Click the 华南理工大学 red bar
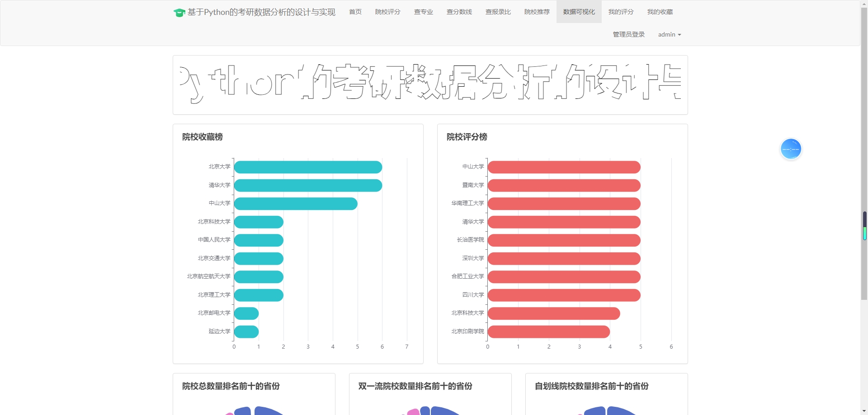 pyautogui.click(x=564, y=204)
